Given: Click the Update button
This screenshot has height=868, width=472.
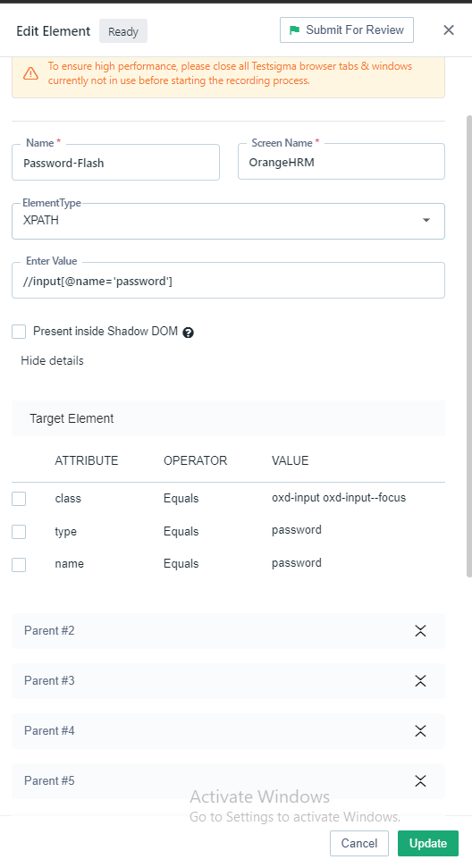Looking at the screenshot, I should pos(427,843).
